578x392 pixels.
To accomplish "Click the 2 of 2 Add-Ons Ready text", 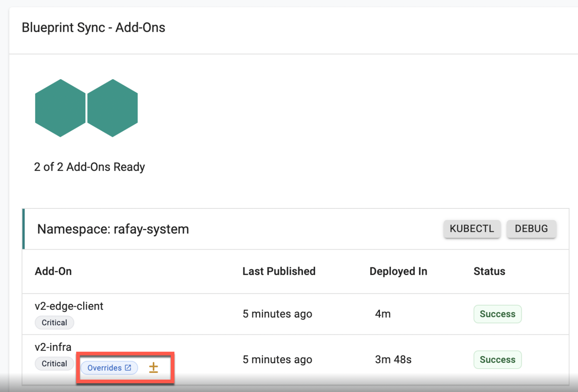I will pos(89,167).
